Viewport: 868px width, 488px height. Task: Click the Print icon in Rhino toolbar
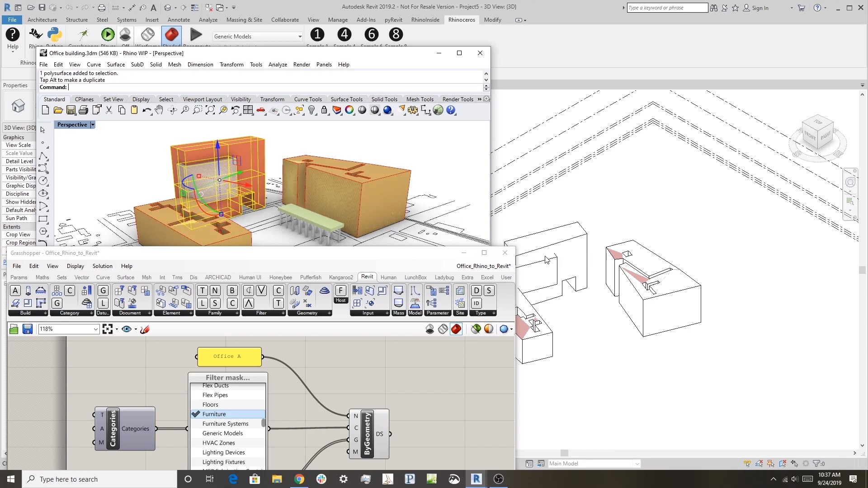click(83, 110)
